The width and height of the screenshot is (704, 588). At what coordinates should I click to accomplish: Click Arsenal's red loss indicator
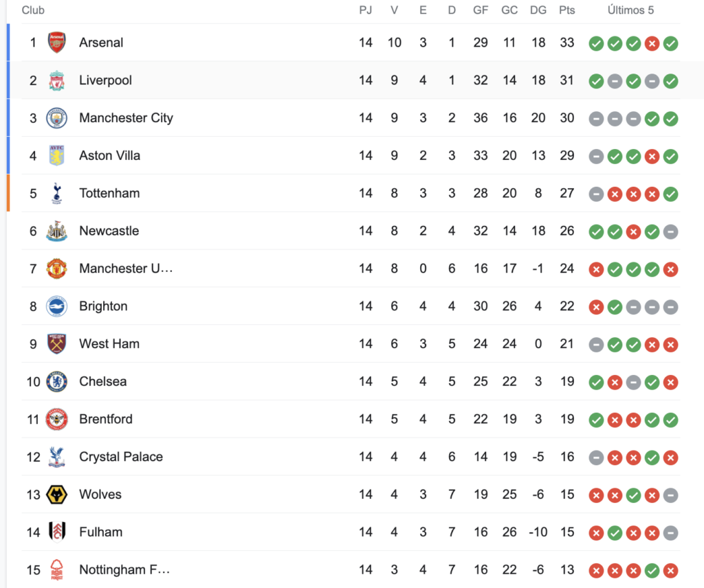652,43
